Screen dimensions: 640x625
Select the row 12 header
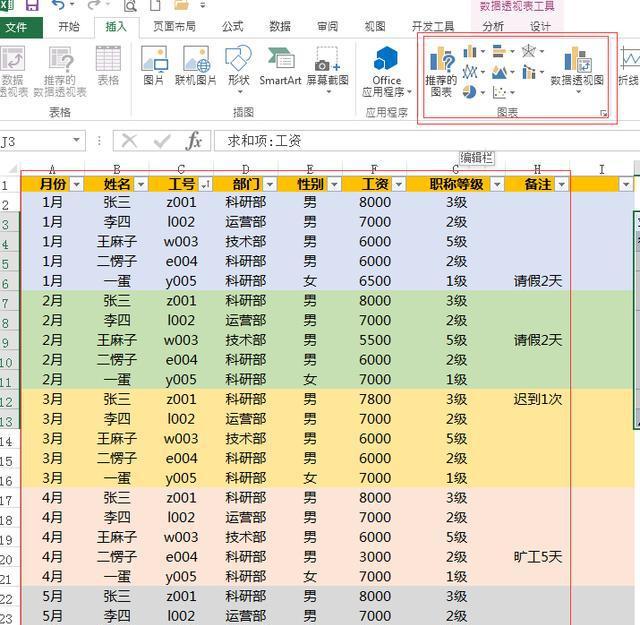click(x=9, y=402)
